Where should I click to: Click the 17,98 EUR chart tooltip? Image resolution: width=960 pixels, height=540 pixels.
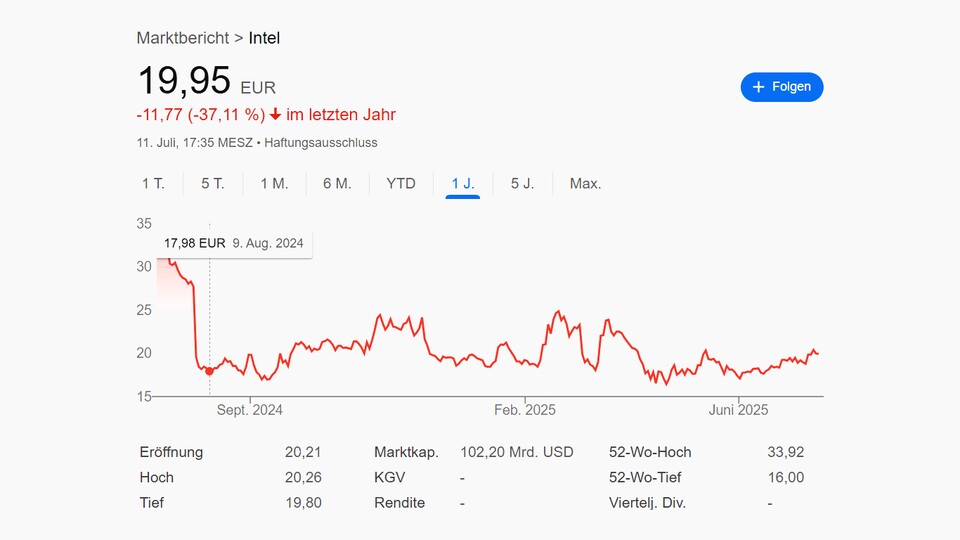pos(234,244)
